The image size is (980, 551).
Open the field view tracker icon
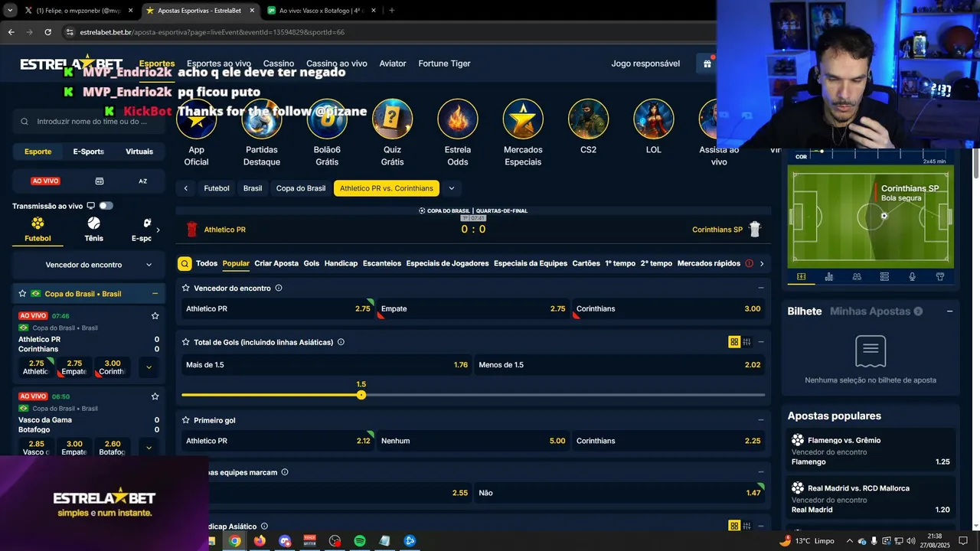point(801,277)
